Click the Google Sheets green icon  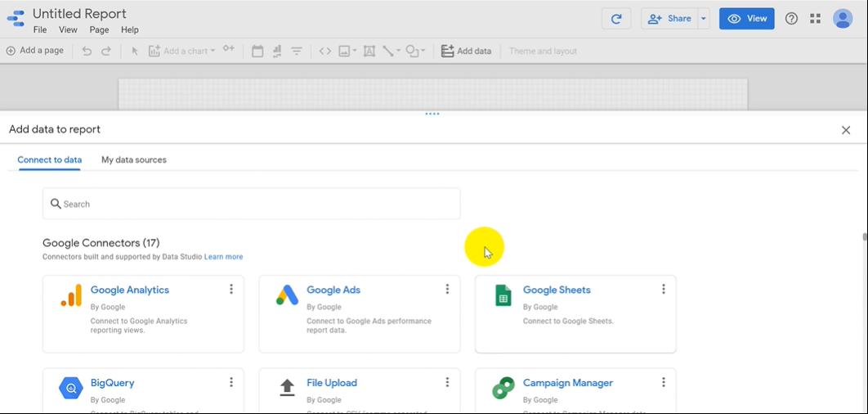tap(503, 295)
